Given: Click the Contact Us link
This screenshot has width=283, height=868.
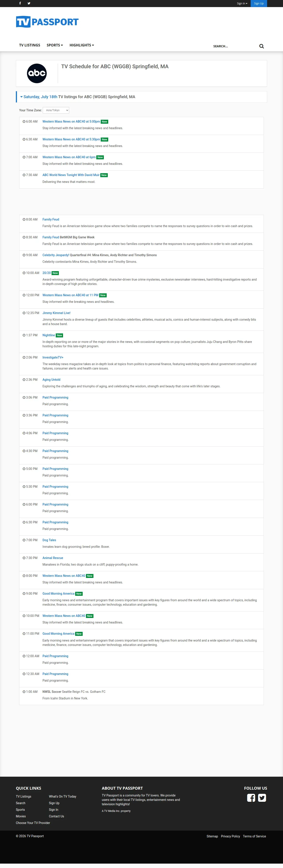Looking at the screenshot, I should (x=56, y=817).
